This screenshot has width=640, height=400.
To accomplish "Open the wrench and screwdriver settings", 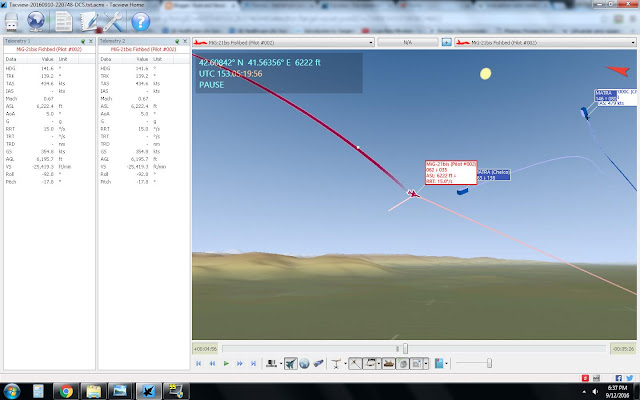I will click(x=113, y=21).
